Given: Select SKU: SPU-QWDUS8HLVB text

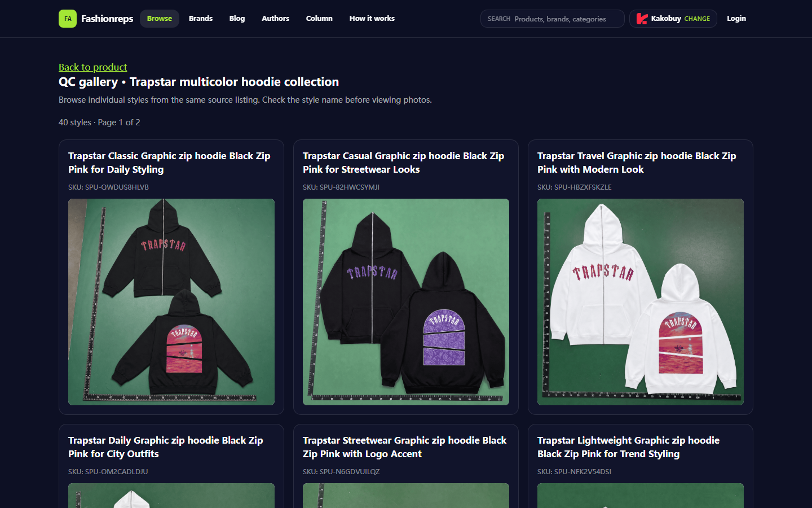Looking at the screenshot, I should point(108,187).
